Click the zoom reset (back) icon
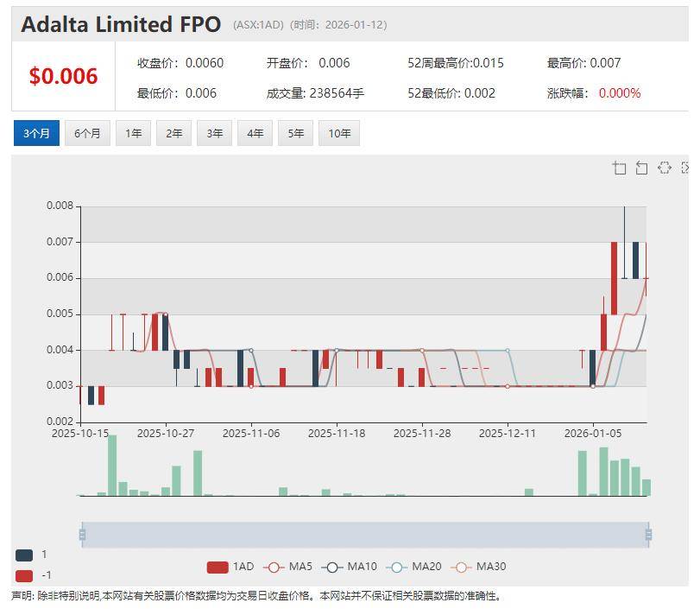 pos(641,168)
